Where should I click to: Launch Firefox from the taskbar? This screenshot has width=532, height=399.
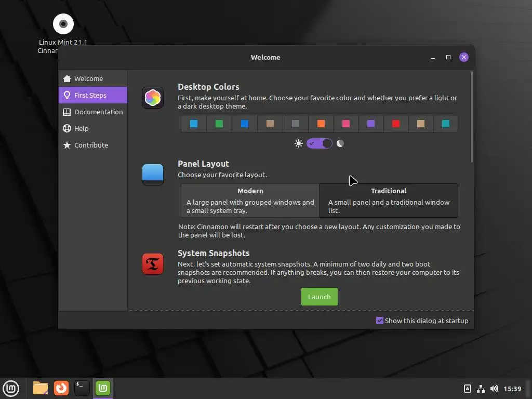point(61,388)
